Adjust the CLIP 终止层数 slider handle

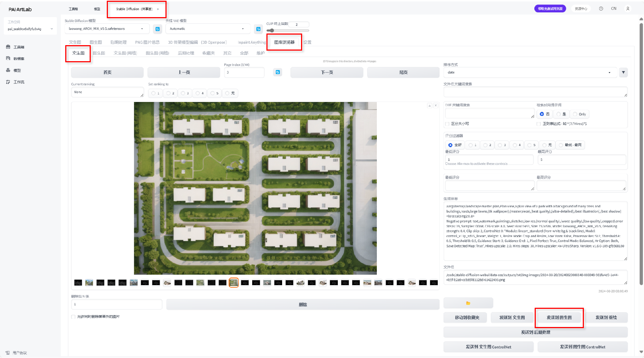(272, 31)
